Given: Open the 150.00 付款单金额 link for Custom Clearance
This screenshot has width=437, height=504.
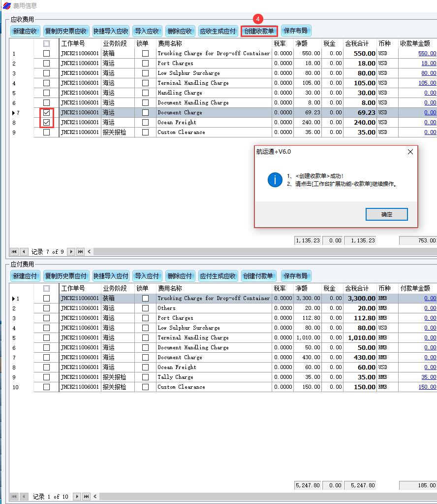Looking at the screenshot, I should [x=427, y=387].
